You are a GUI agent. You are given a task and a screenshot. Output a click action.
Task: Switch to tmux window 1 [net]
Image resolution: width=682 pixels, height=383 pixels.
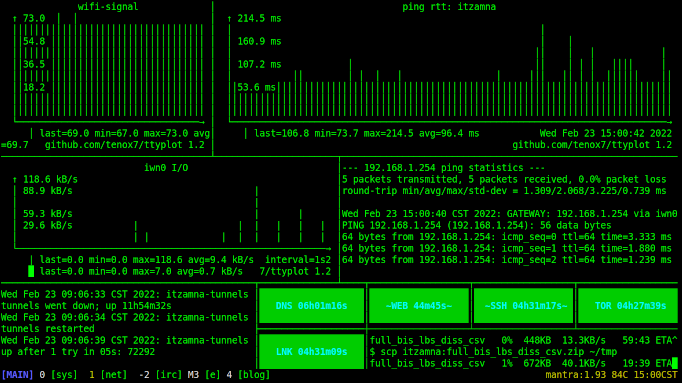click(108, 375)
